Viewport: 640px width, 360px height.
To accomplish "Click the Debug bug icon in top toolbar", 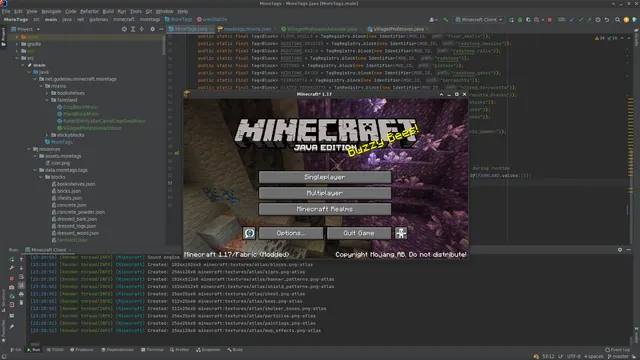I will (x=520, y=20).
